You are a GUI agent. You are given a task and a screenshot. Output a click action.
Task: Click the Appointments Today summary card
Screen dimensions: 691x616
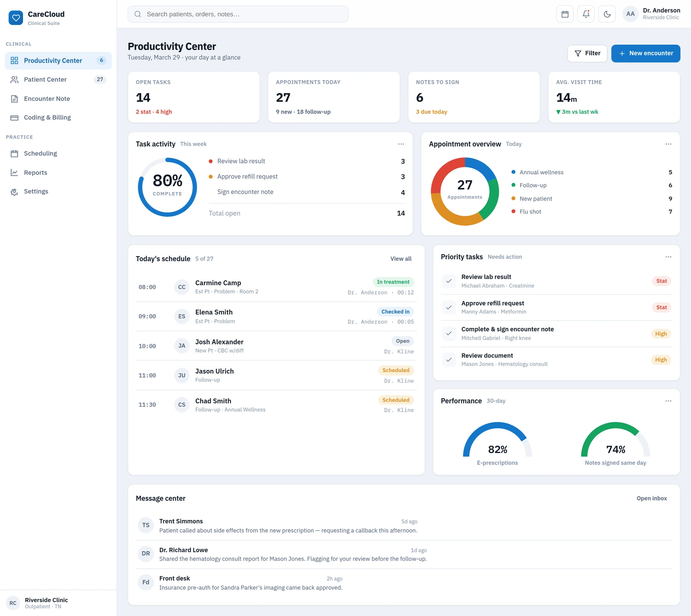click(x=334, y=97)
